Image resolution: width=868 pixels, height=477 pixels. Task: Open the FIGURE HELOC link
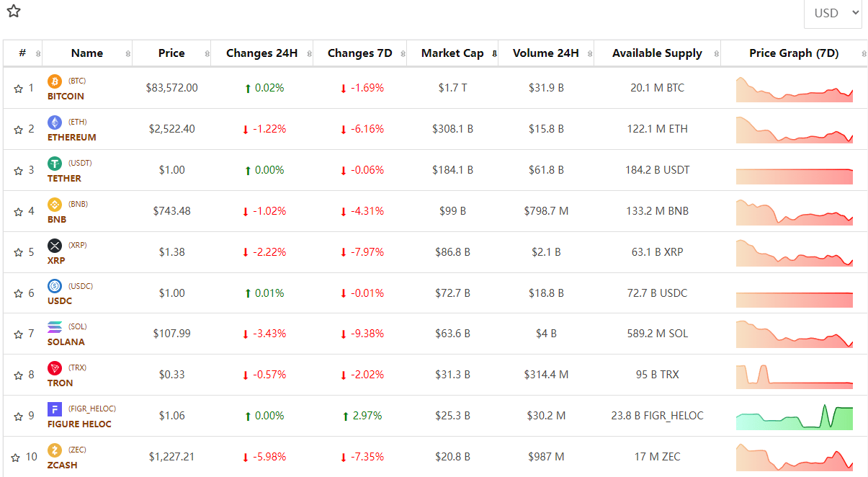pos(79,424)
